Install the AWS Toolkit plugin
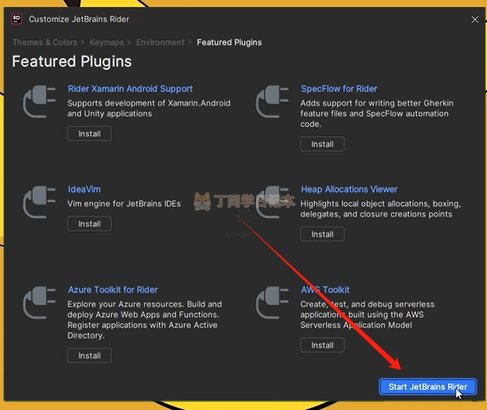487x410 pixels. tap(322, 345)
